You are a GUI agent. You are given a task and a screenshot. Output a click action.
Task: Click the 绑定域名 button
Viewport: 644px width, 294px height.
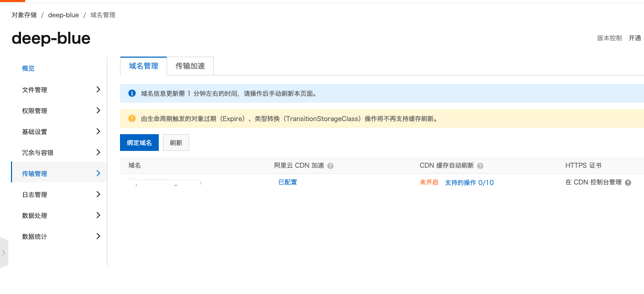pos(139,143)
